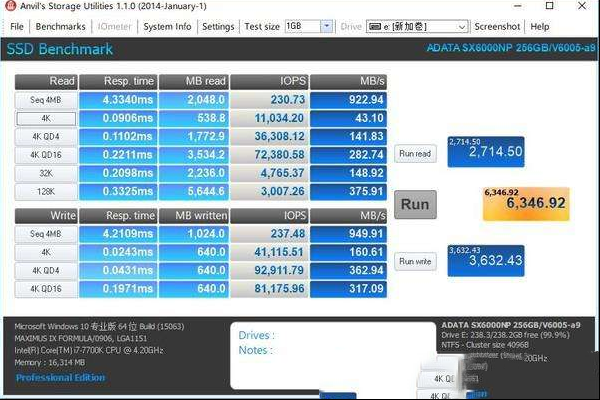Click the SSD Benchmark title

click(60, 49)
